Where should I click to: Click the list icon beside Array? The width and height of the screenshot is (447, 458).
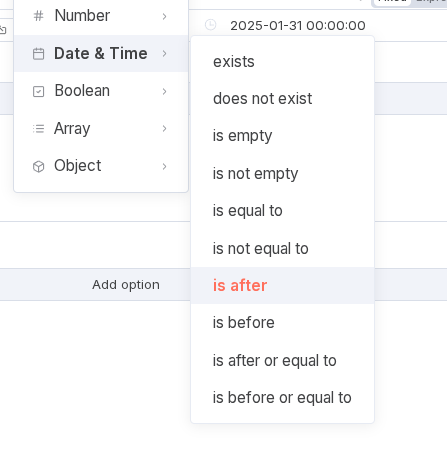[x=38, y=129]
